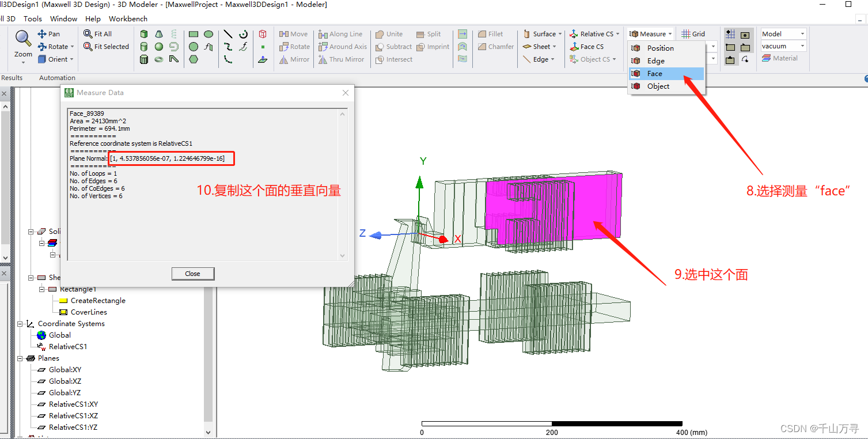
Task: Select the Draw Sphere tool
Action: pos(159,47)
